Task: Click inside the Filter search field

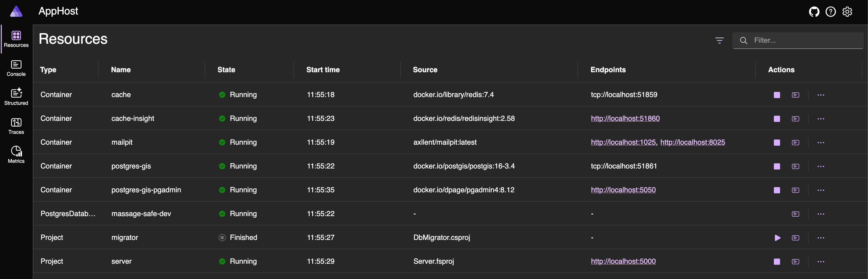Action: [799, 40]
